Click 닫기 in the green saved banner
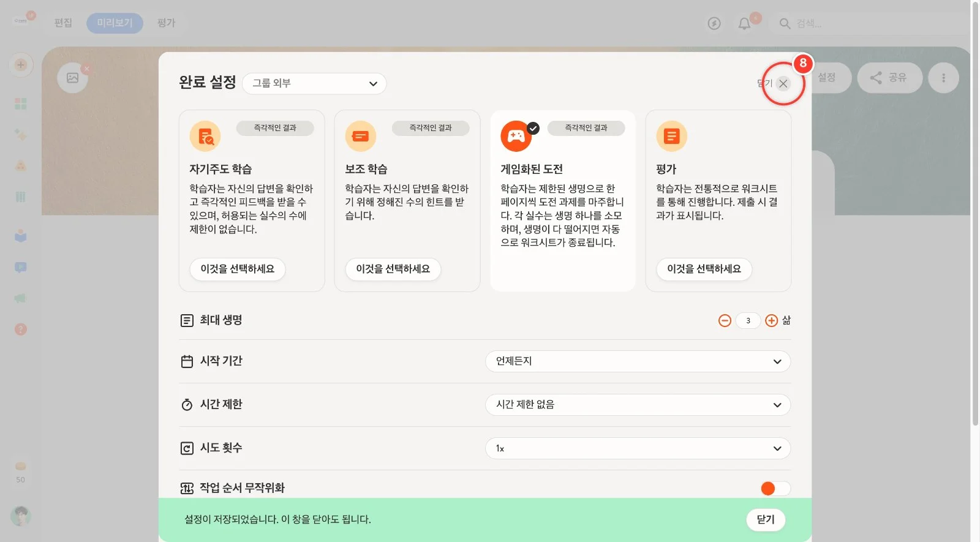980x542 pixels. (x=766, y=519)
